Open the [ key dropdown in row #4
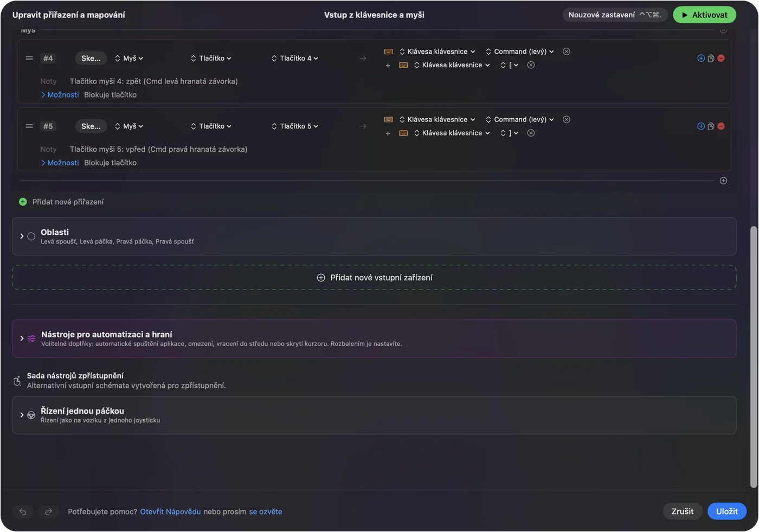The image size is (759, 532). [510, 65]
